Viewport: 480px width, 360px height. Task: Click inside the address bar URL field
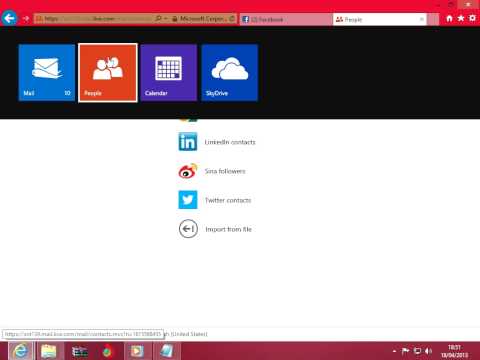pyautogui.click(x=95, y=19)
